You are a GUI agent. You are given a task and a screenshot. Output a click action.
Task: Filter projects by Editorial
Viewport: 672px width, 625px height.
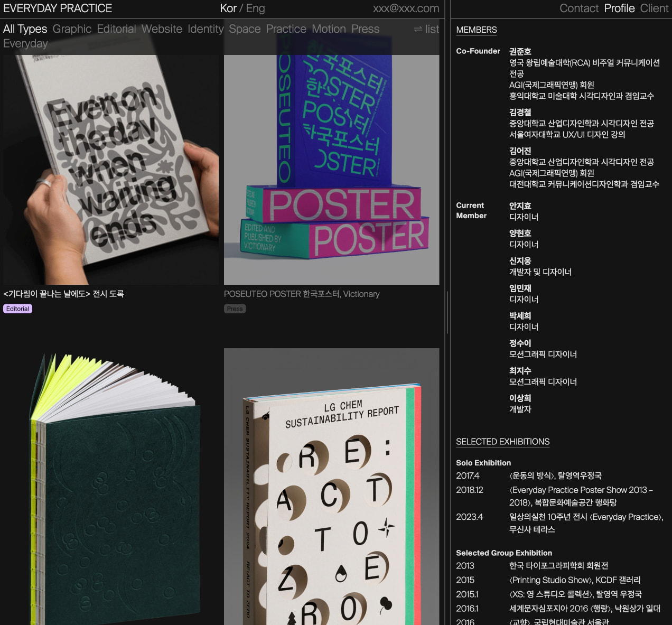pos(117,29)
